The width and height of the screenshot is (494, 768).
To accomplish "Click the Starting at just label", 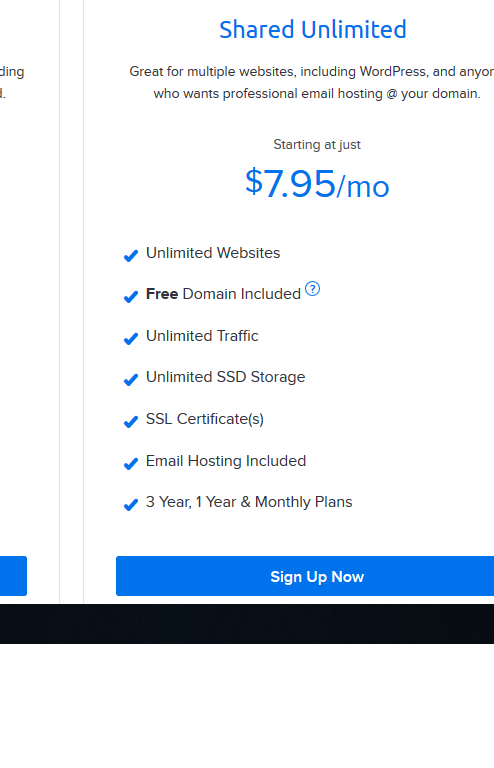I will pyautogui.click(x=317, y=144).
